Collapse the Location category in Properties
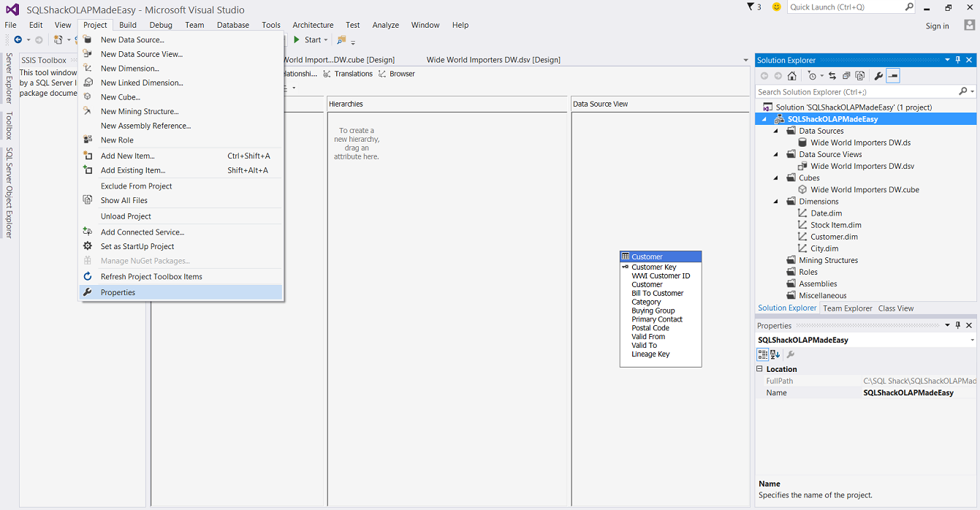Viewport: 980px width, 510px height. tap(759, 369)
